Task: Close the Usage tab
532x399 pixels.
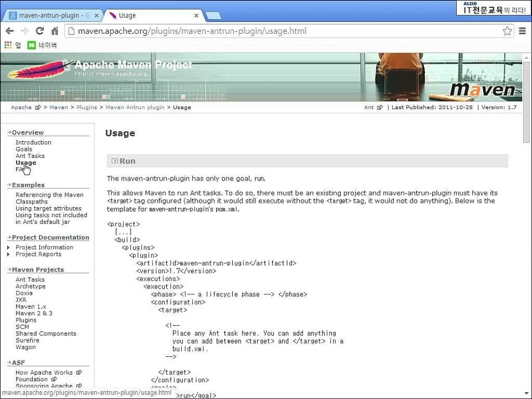Action: [196, 16]
